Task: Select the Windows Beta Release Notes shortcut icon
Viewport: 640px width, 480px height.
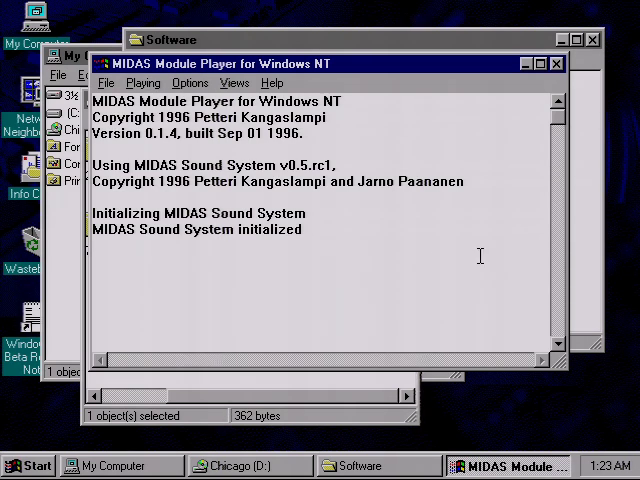Action: tap(31, 317)
